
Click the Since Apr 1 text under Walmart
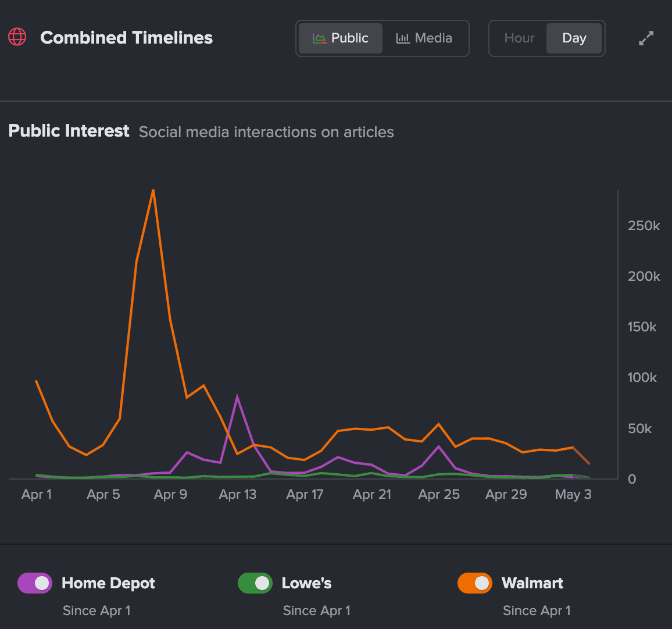[x=537, y=610]
